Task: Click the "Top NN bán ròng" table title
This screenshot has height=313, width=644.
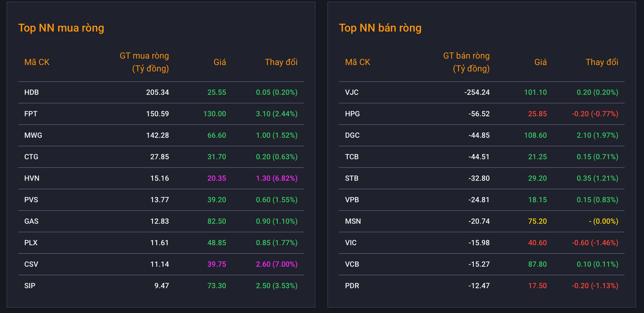Action: [380, 28]
